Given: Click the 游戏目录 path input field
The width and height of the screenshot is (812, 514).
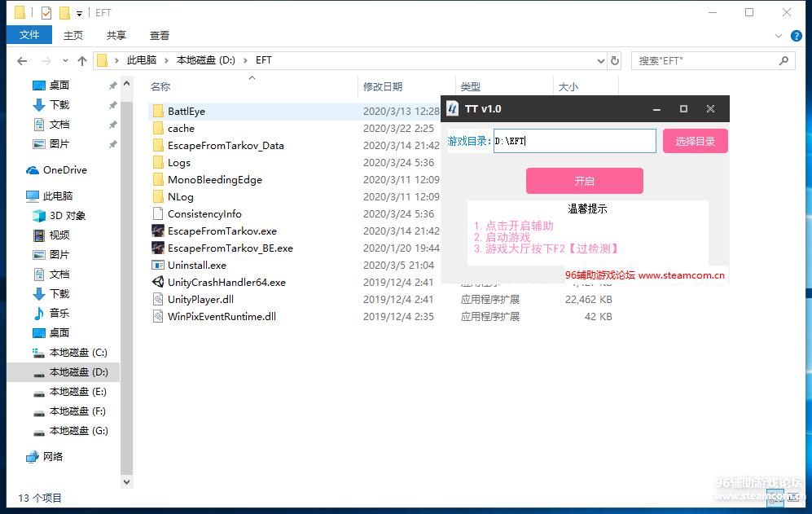Looking at the screenshot, I should click(574, 141).
